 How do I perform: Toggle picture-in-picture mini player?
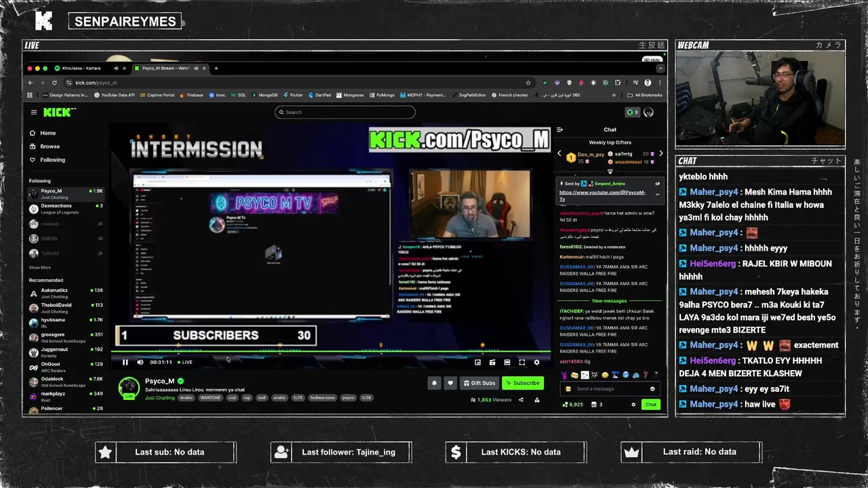[x=477, y=362]
